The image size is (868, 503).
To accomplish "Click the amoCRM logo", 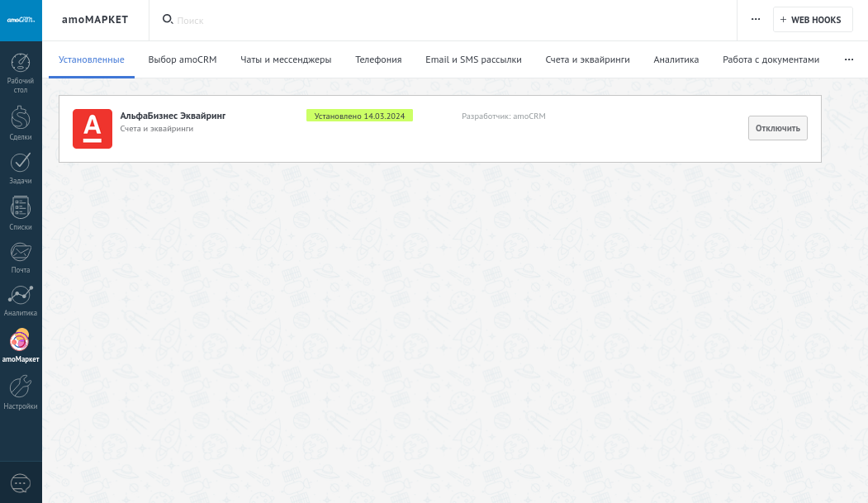I will pyautogui.click(x=21, y=20).
